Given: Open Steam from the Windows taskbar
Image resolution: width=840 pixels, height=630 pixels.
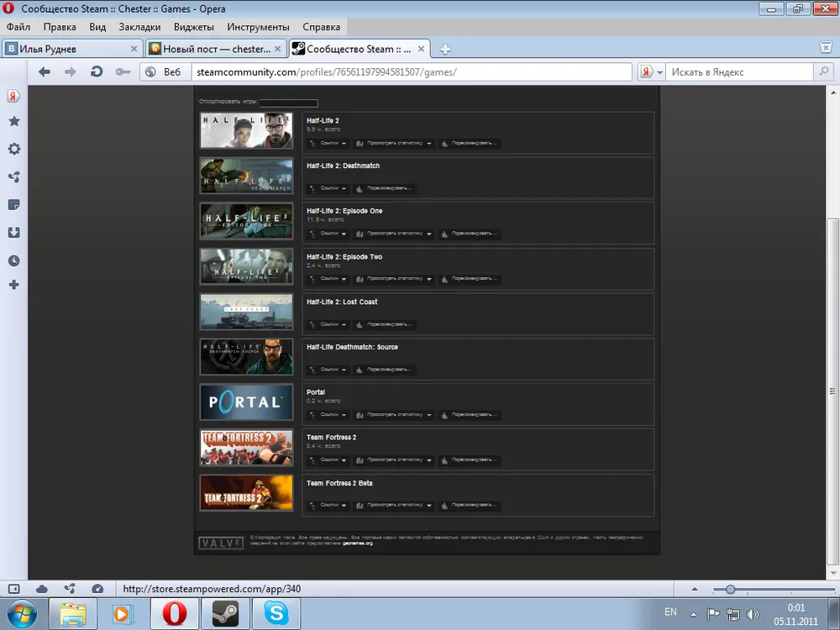Looking at the screenshot, I should [x=225, y=612].
